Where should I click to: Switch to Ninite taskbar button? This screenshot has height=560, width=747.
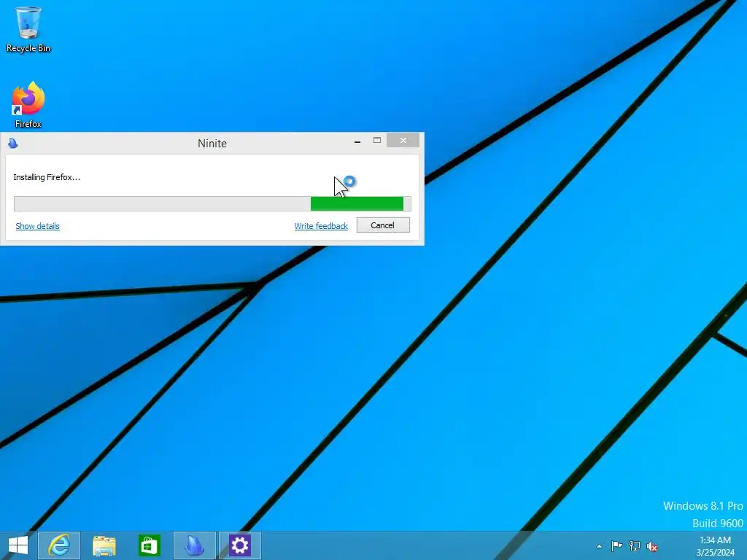click(x=194, y=545)
